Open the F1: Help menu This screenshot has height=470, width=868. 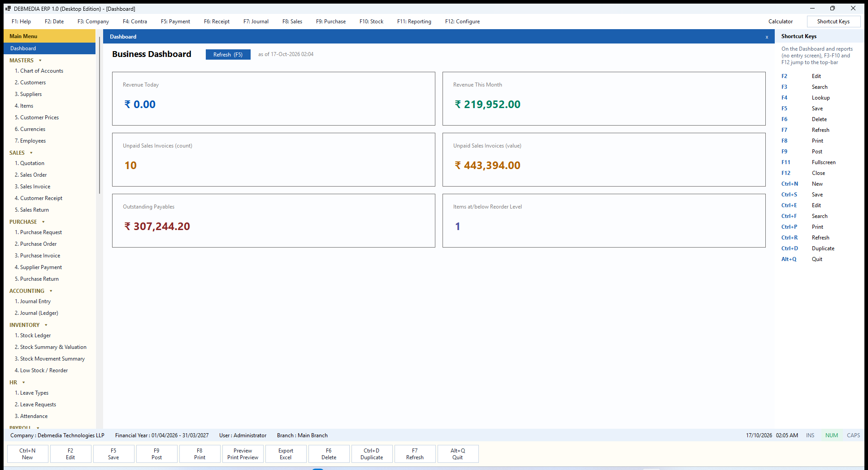click(x=22, y=22)
